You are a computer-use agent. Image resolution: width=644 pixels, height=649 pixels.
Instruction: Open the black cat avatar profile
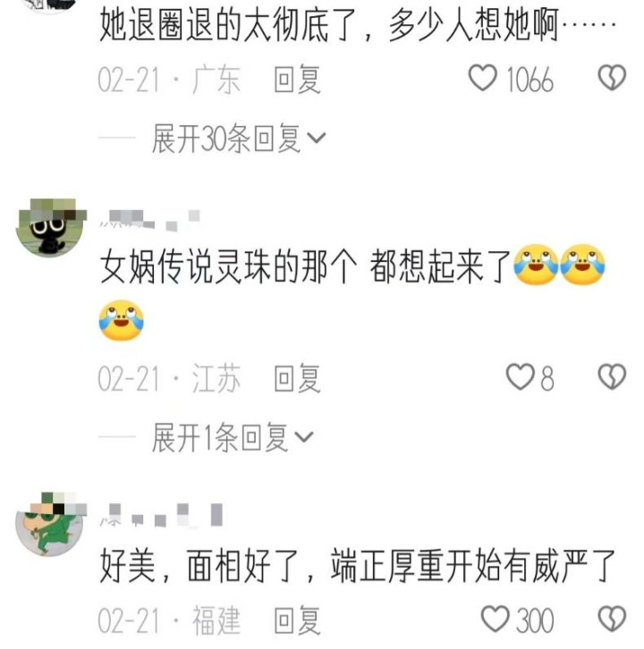click(50, 228)
